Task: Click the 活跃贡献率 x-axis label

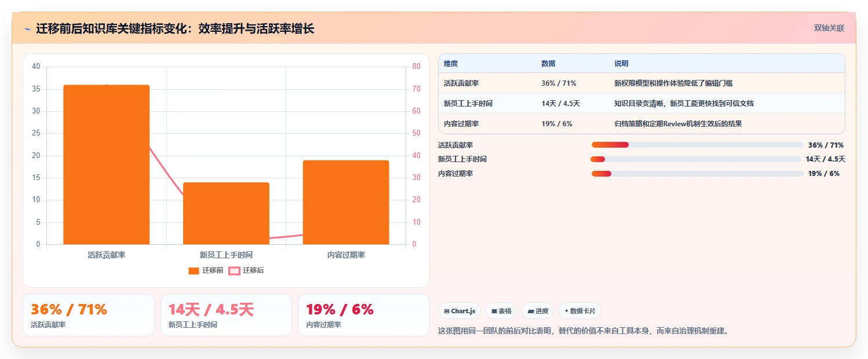Action: pyautogui.click(x=107, y=255)
